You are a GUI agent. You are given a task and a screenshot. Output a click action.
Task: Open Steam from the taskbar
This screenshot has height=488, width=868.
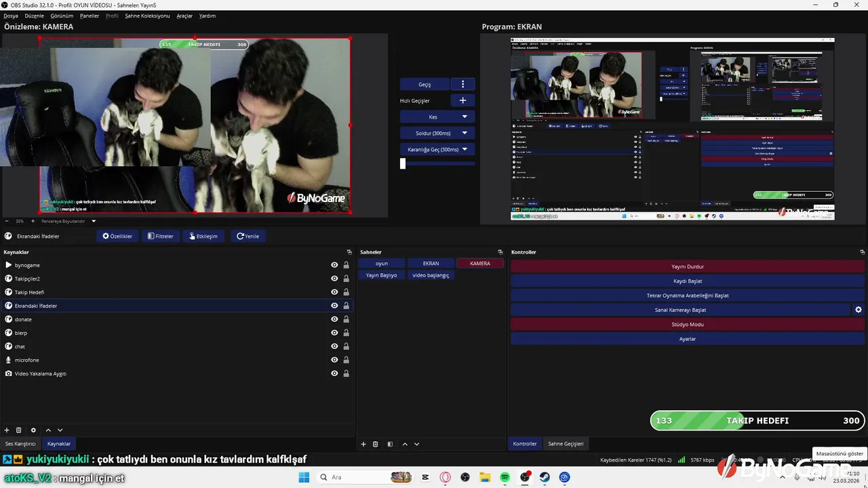click(x=545, y=477)
